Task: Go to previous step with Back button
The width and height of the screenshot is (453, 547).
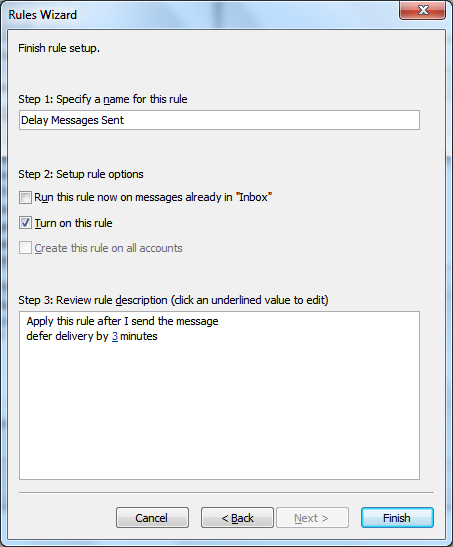Action: coord(237,518)
